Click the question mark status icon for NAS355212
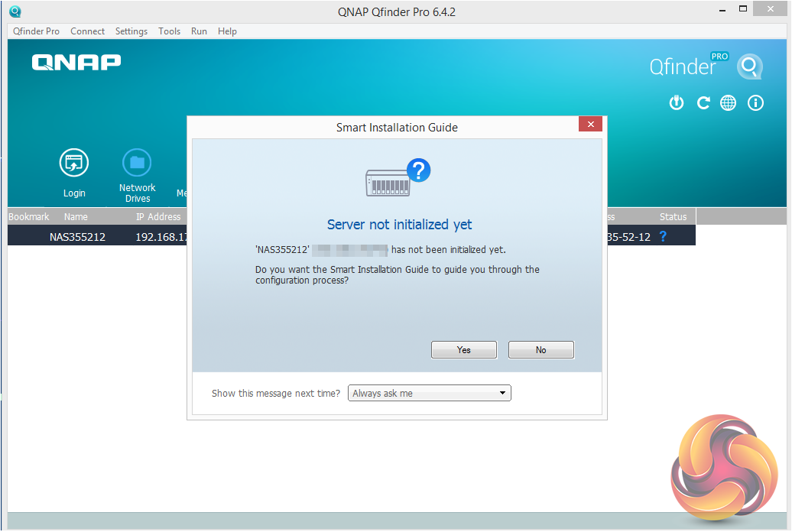Image resolution: width=792 pixels, height=532 pixels. click(664, 236)
